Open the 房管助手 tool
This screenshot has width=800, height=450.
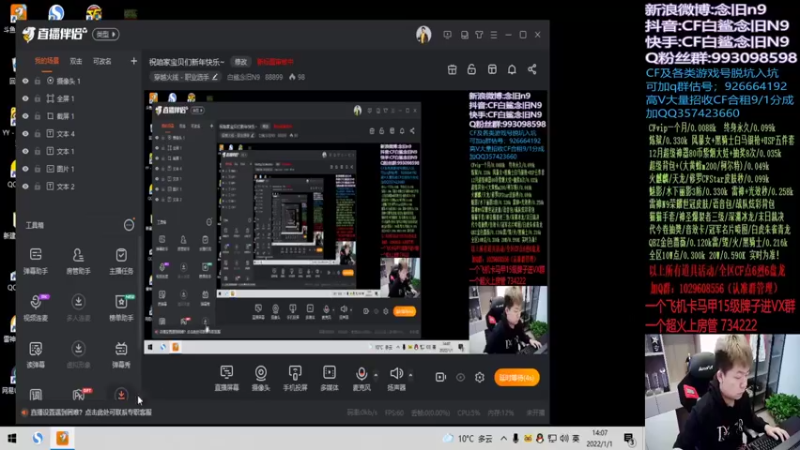pos(78,261)
